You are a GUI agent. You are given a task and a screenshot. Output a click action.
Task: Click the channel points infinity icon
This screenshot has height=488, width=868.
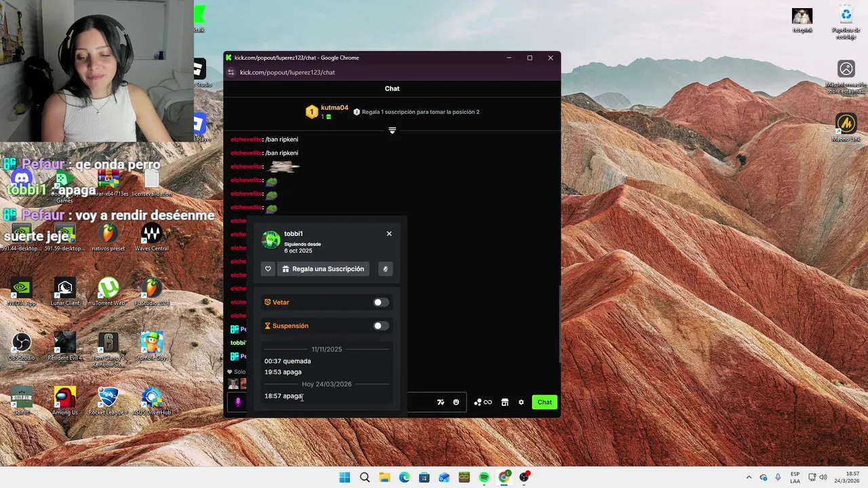pos(484,402)
